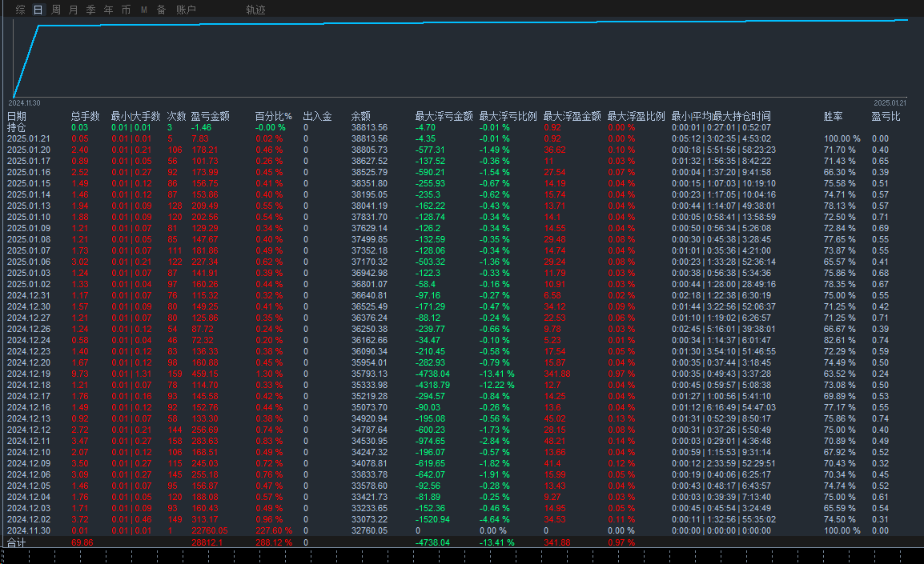Select the 2024.12.19 date row
The height and width of the screenshot is (564, 924).
pos(29,374)
